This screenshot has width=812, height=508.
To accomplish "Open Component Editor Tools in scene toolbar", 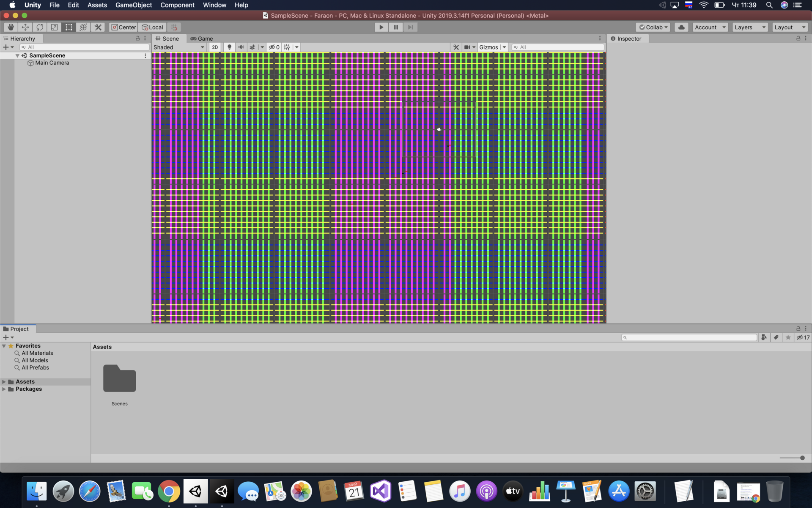I will tap(456, 47).
